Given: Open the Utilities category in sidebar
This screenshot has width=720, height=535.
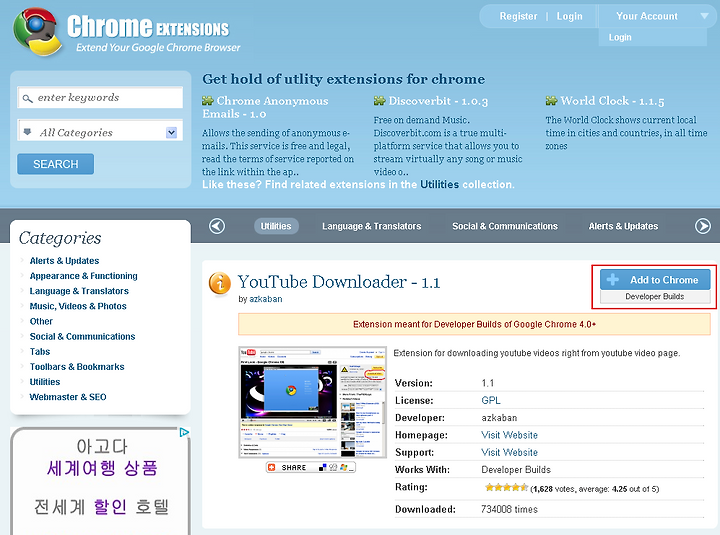Looking at the screenshot, I should 45,382.
